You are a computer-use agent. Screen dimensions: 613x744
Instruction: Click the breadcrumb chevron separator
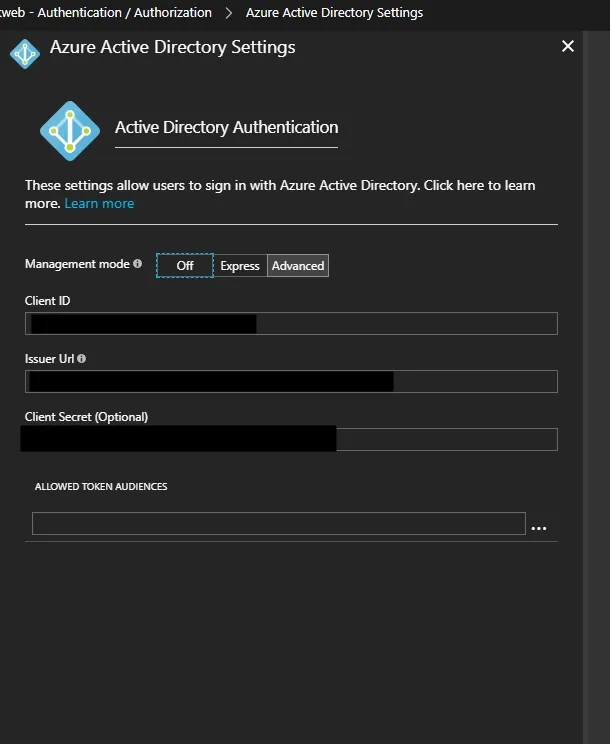click(229, 13)
